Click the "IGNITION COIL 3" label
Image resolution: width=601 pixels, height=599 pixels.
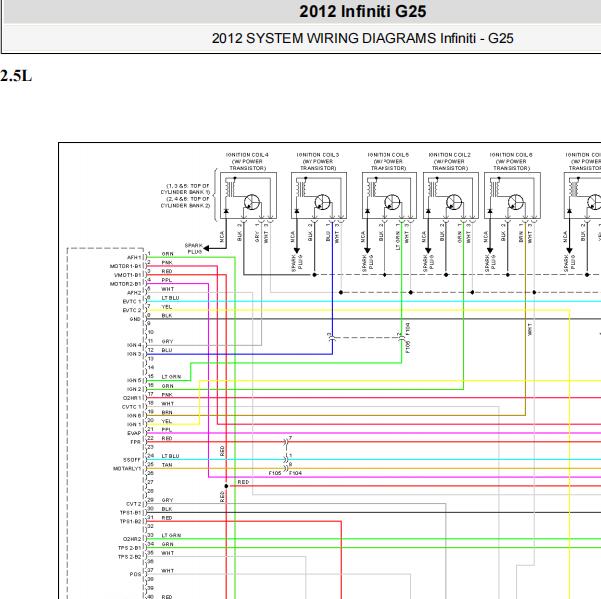tap(318, 155)
